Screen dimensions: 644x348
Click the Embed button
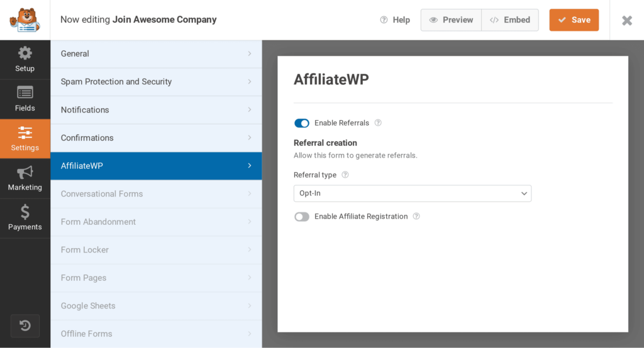[509, 19]
